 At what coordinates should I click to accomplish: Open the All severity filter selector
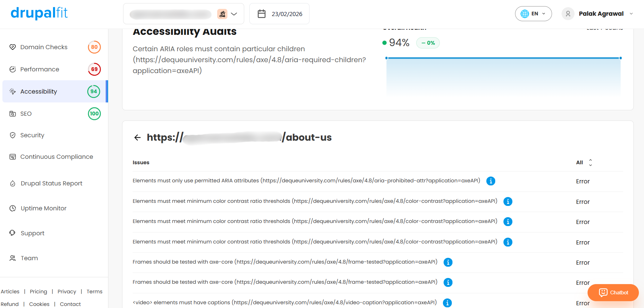584,163
